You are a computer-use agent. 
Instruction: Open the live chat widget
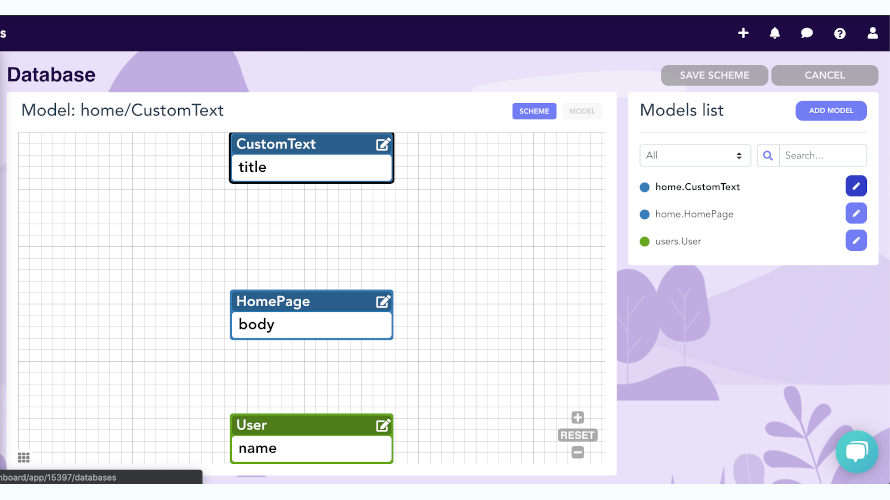857,452
